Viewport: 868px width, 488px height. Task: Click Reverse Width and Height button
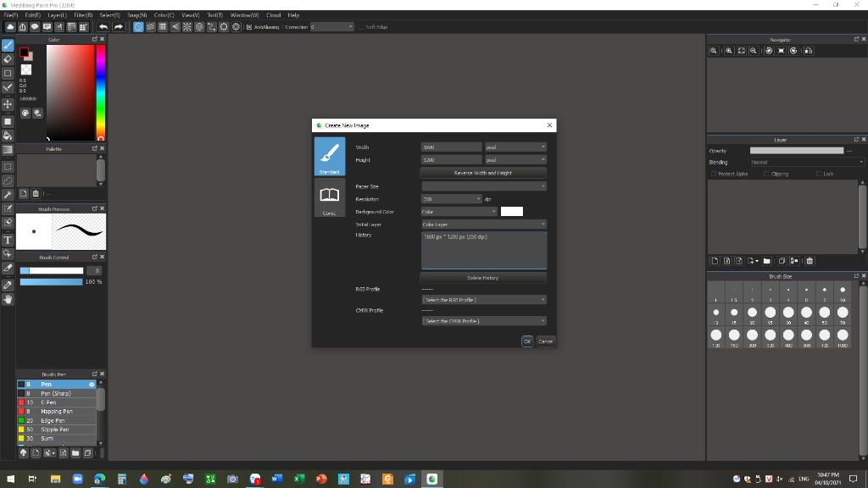pyautogui.click(x=482, y=173)
